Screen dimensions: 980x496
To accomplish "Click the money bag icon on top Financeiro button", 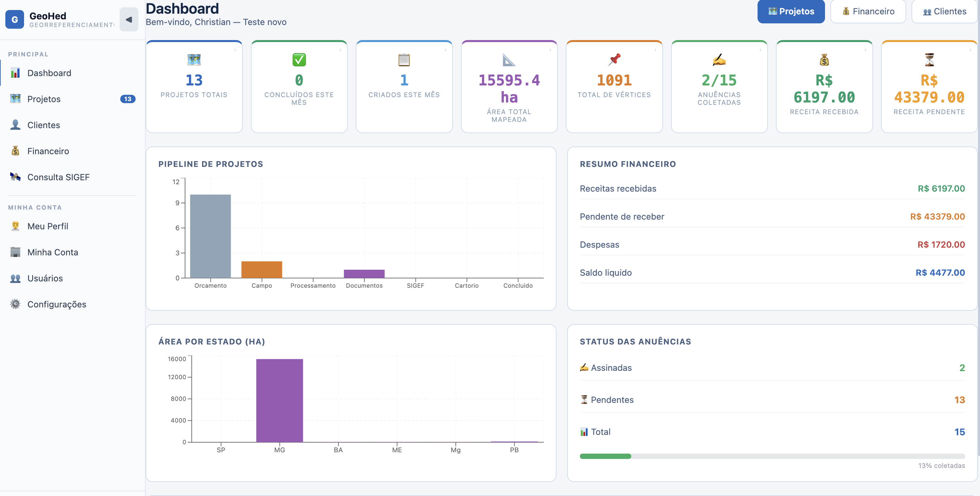I will (846, 11).
